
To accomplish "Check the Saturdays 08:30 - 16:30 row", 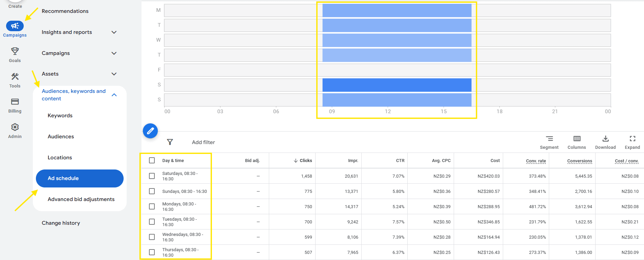I will (x=152, y=176).
